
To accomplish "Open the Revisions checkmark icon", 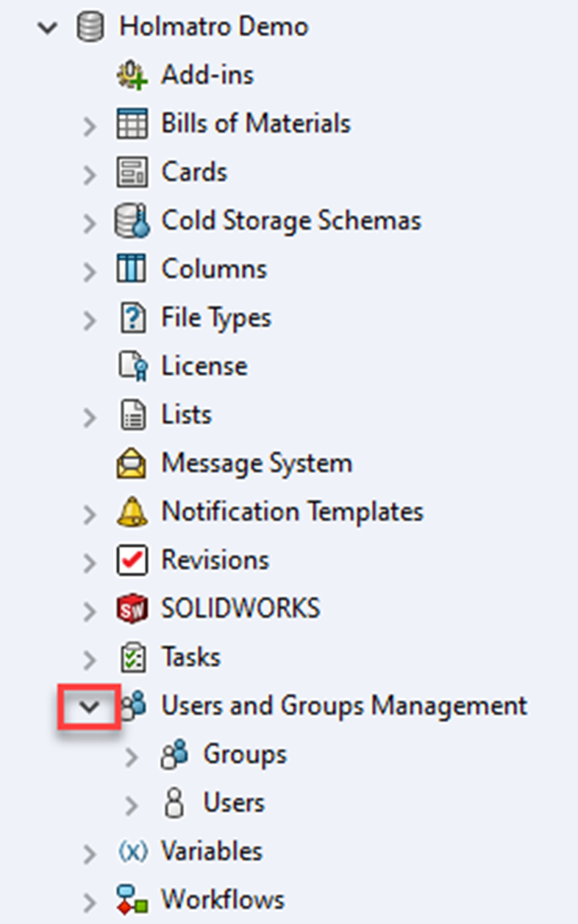I will 132,559.
